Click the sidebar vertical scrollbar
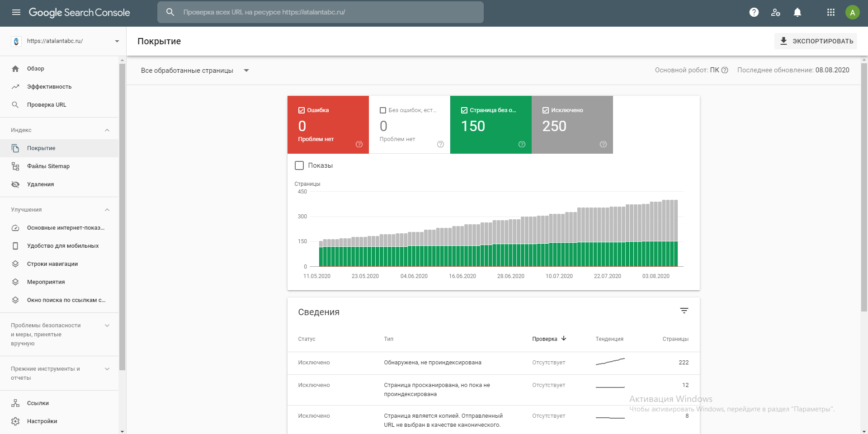The image size is (868, 434). [122, 217]
